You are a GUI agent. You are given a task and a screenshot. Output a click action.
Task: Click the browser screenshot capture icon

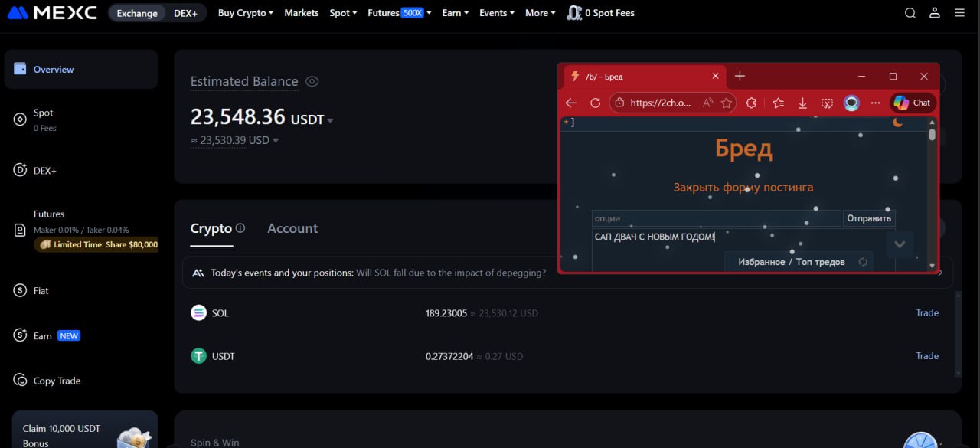coord(827,103)
